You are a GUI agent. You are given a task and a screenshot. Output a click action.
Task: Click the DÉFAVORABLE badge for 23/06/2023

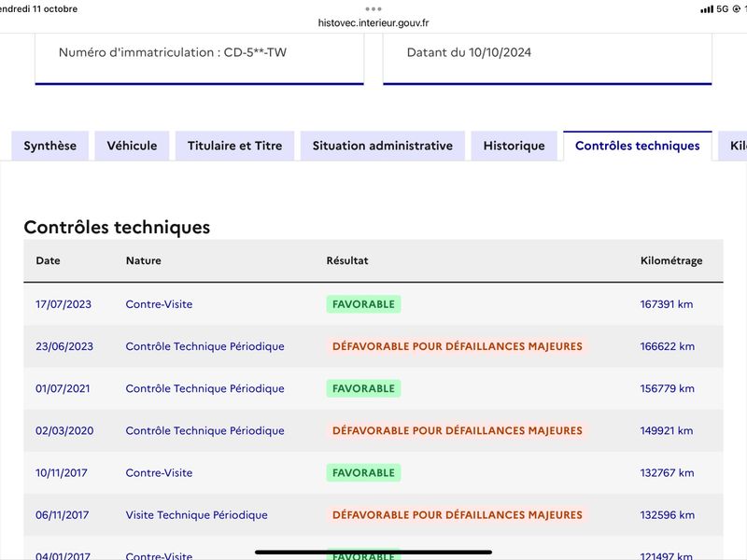[x=458, y=346]
